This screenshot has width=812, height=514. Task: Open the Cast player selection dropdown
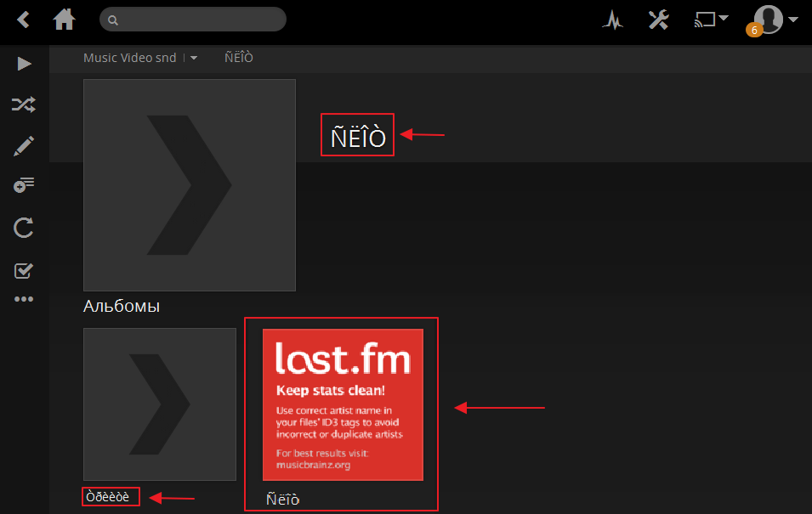(x=711, y=20)
